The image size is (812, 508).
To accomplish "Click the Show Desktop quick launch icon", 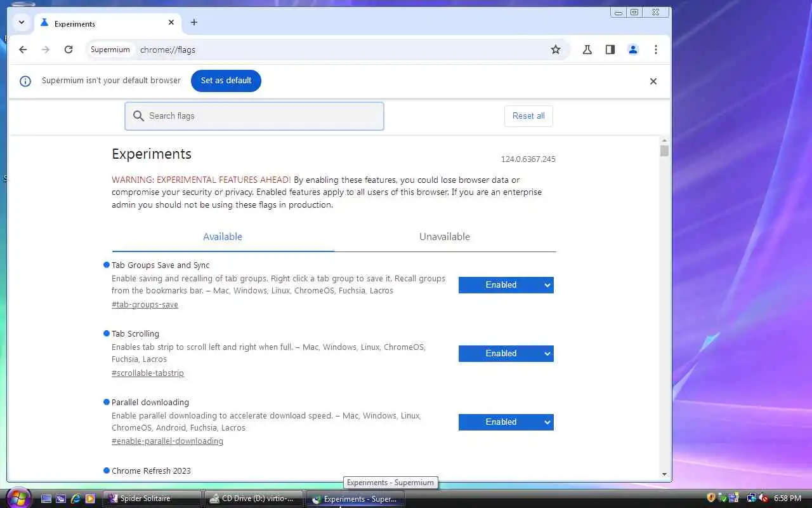I will coord(46,499).
